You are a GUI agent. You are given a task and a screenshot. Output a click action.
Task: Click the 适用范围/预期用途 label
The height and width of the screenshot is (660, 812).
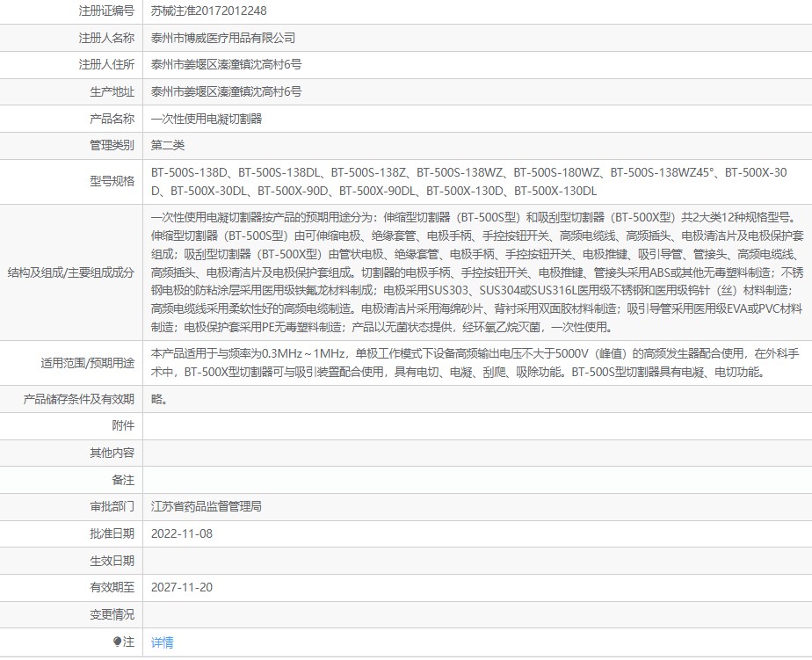click(x=88, y=363)
